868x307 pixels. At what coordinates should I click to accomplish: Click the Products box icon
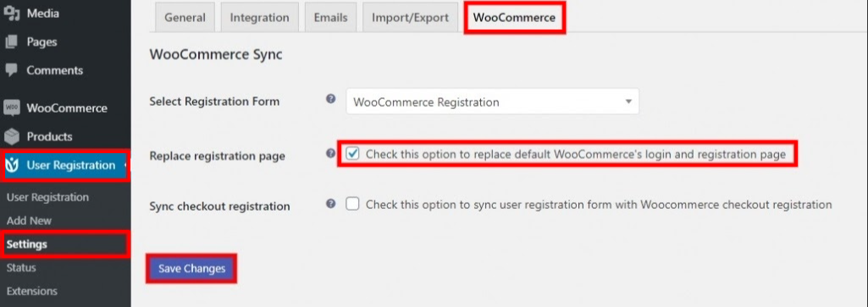point(12,136)
